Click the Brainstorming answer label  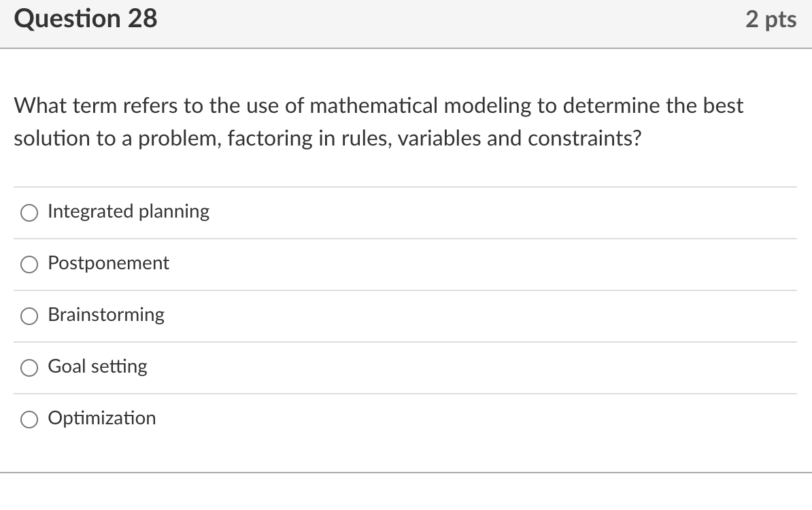tap(106, 315)
